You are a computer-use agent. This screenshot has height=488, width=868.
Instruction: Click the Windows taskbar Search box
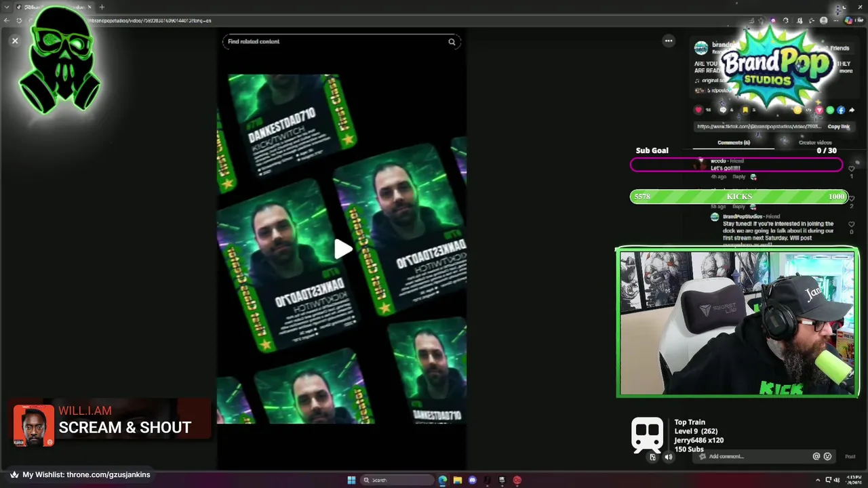coord(398,480)
